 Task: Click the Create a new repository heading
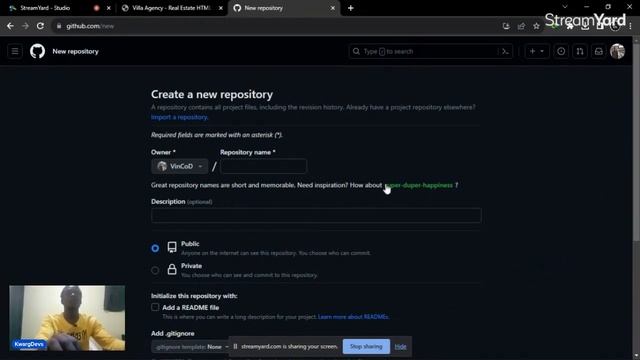pos(212,94)
